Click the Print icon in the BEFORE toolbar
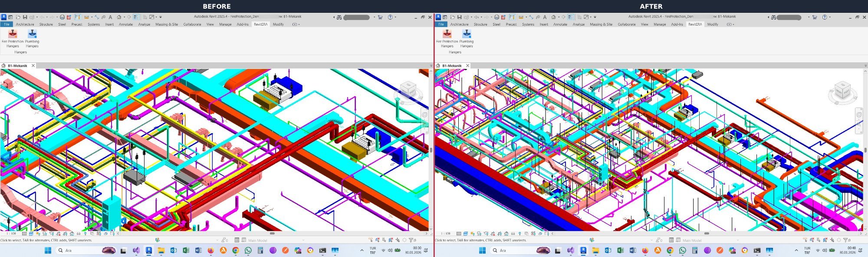 (x=62, y=17)
